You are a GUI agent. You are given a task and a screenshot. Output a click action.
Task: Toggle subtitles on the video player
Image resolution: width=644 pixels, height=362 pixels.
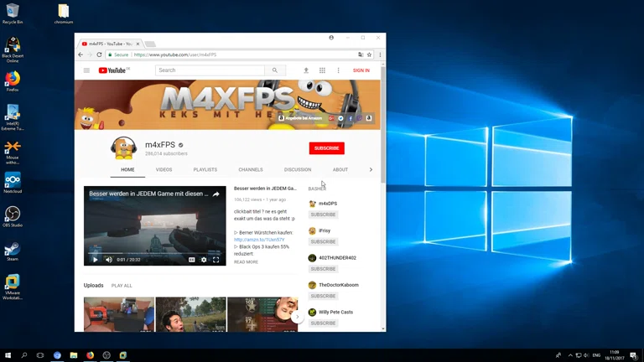191,260
